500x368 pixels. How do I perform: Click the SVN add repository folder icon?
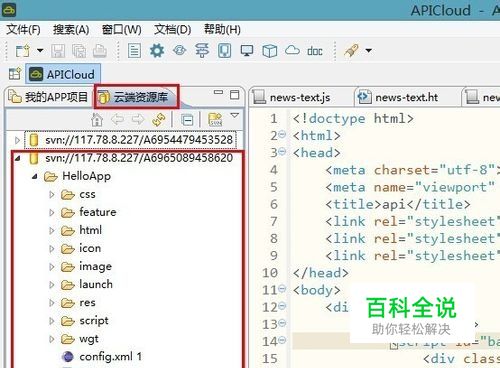click(215, 120)
